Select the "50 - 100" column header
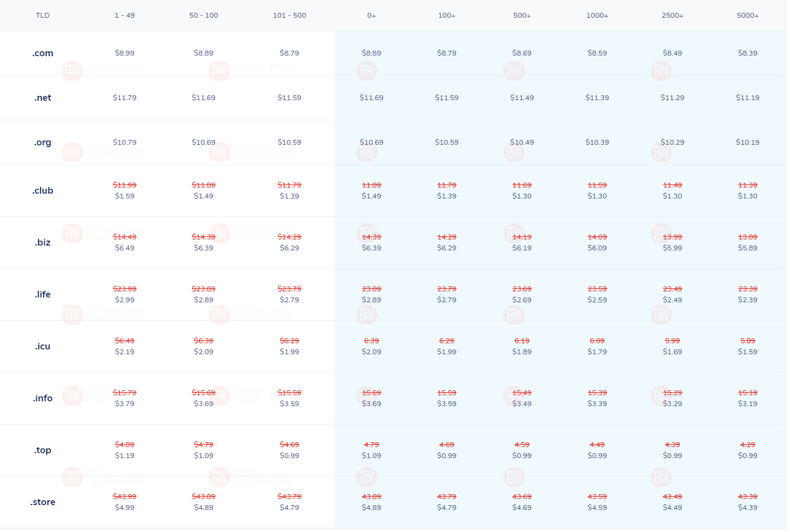 pyautogui.click(x=203, y=15)
